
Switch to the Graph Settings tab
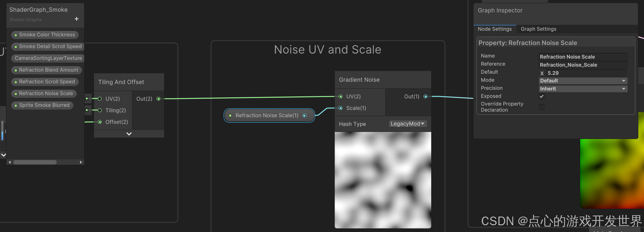(538, 29)
